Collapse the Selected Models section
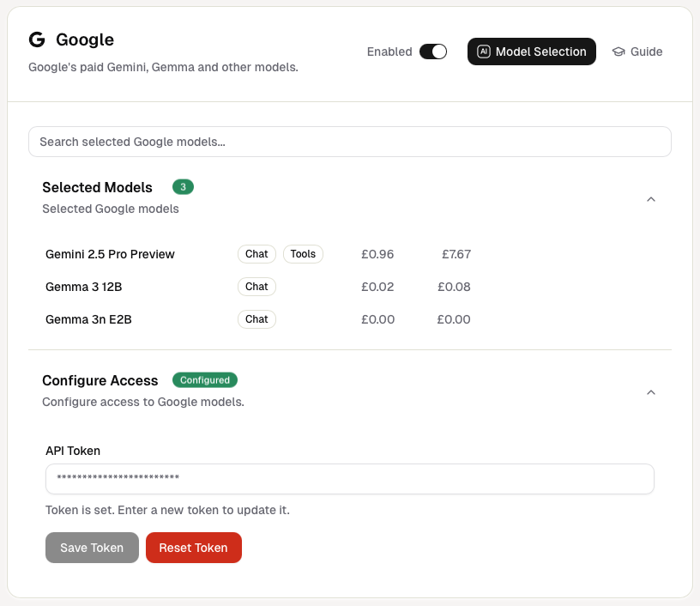The width and height of the screenshot is (700, 606). point(650,199)
